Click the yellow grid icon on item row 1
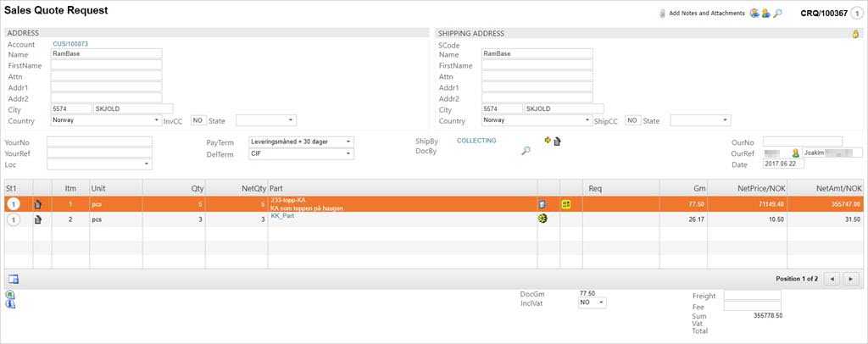 [565, 204]
